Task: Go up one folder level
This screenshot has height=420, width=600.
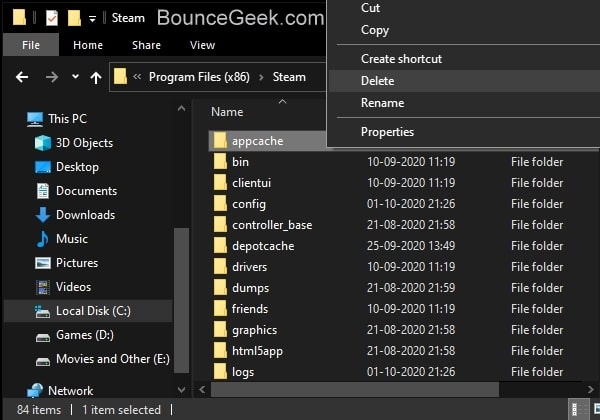Action: [x=96, y=78]
